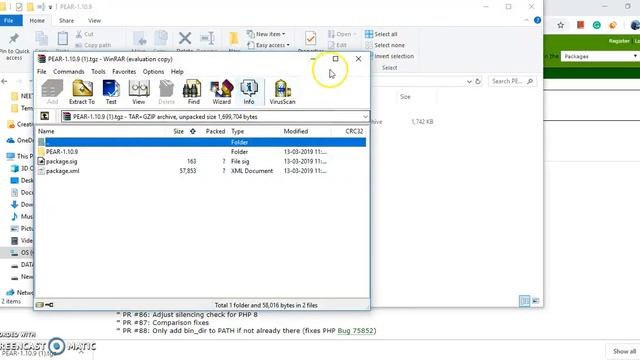Viewport: 640px width, 360px height.
Task: Click the Extract To toolbar icon
Action: click(x=82, y=92)
